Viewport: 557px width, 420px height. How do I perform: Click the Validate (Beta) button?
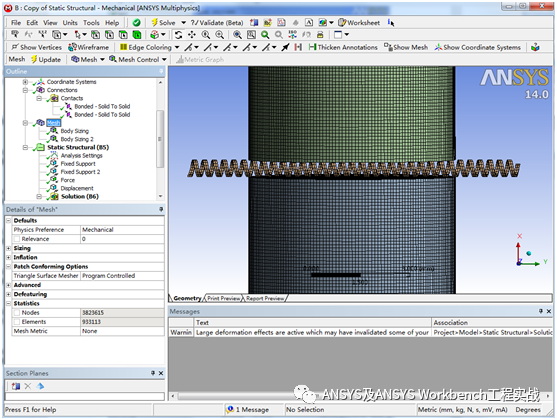click(217, 23)
